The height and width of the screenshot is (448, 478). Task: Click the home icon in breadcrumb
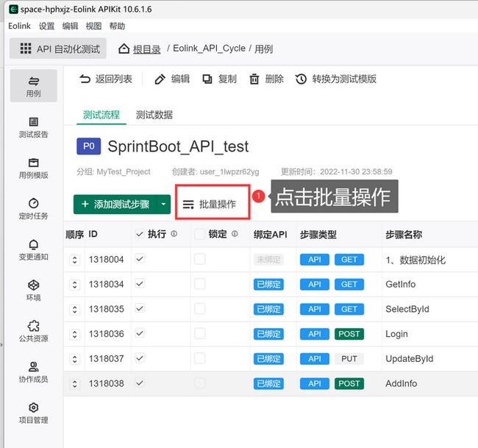click(124, 49)
